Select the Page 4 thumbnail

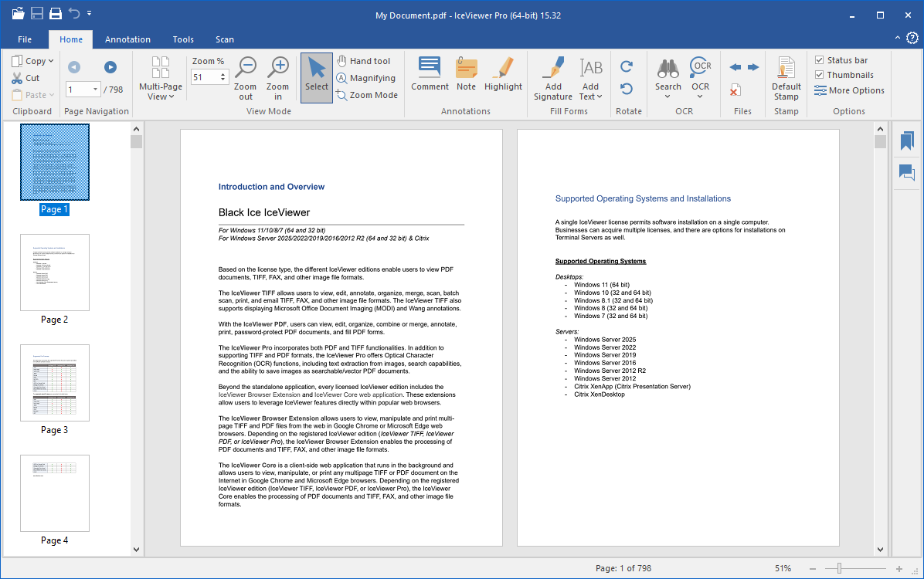click(55, 493)
